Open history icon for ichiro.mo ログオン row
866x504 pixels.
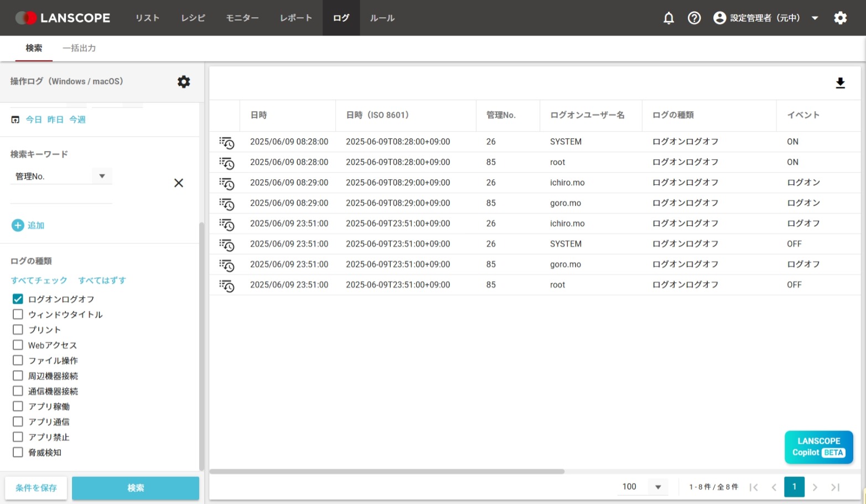click(x=227, y=184)
